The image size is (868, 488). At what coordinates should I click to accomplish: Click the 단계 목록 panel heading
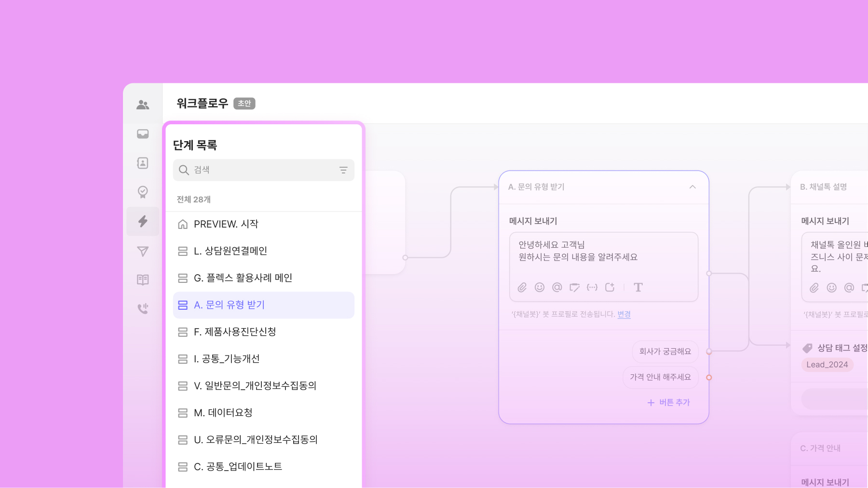click(x=195, y=145)
